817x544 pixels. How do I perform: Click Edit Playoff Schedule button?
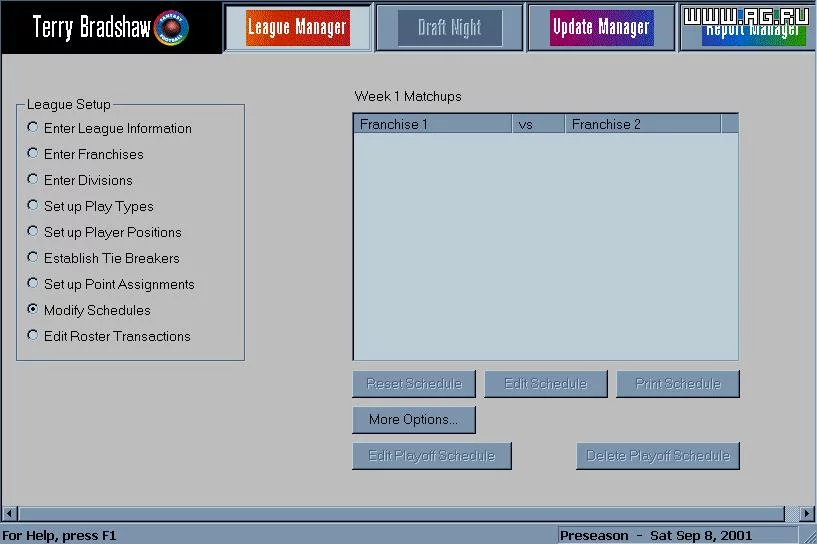click(x=432, y=456)
